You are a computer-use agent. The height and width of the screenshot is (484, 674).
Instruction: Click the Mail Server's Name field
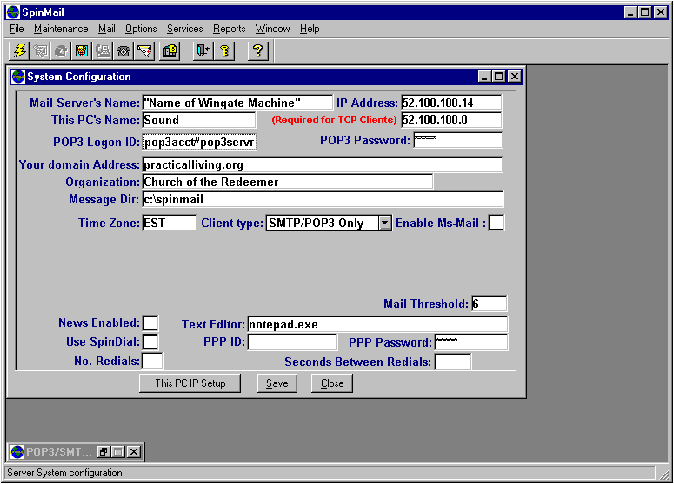point(236,102)
